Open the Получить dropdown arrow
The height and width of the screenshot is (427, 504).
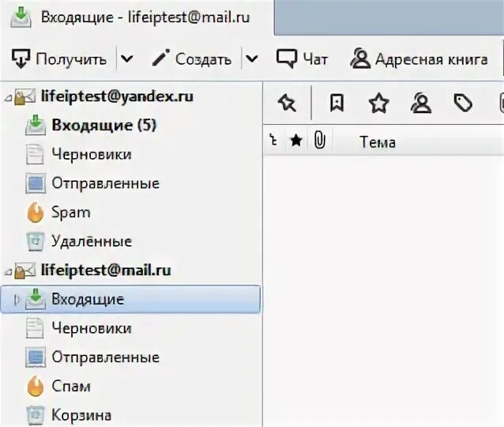coord(126,59)
